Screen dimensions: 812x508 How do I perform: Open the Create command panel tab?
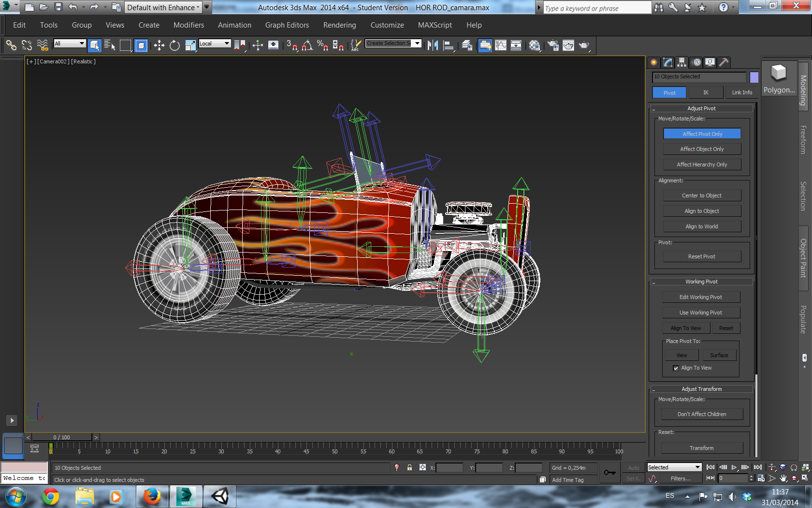click(x=653, y=62)
